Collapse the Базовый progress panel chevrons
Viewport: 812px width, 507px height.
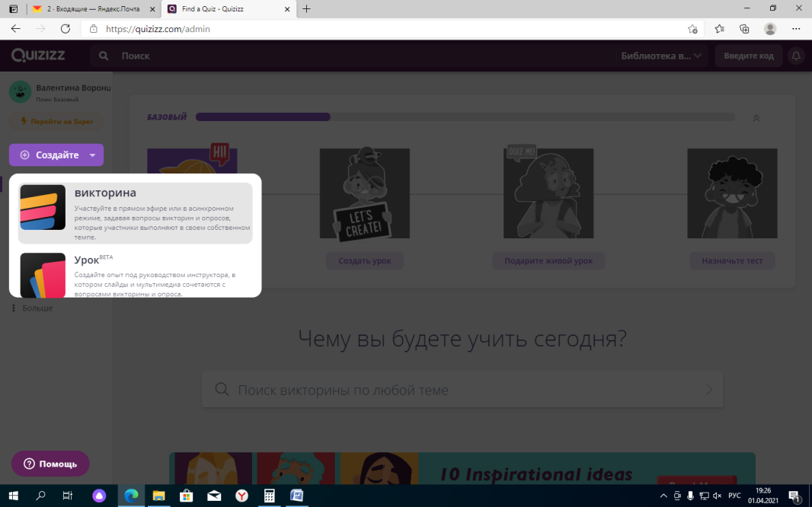click(756, 118)
